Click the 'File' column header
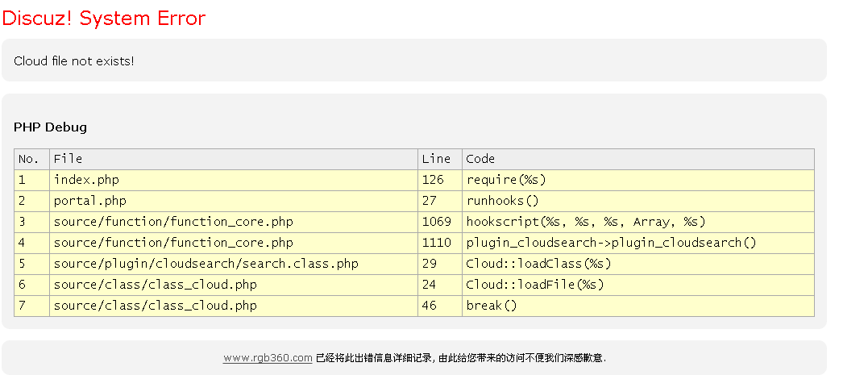Image resolution: width=868 pixels, height=375 pixels. point(234,159)
